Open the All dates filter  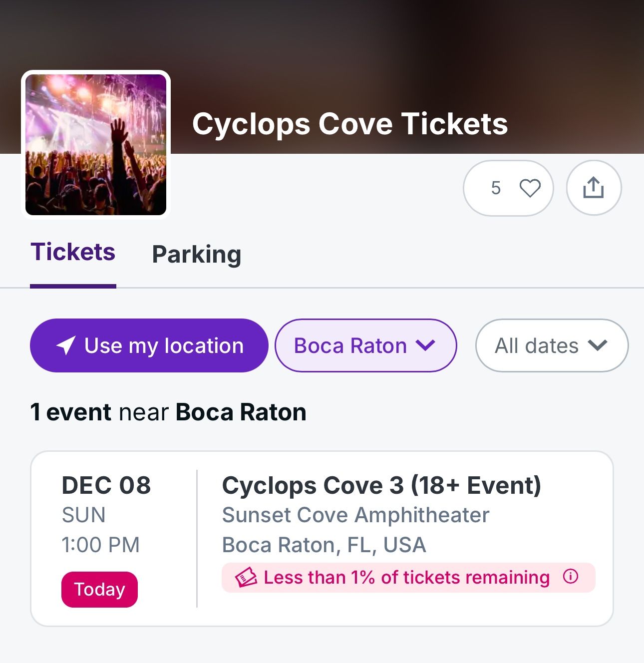click(537, 345)
